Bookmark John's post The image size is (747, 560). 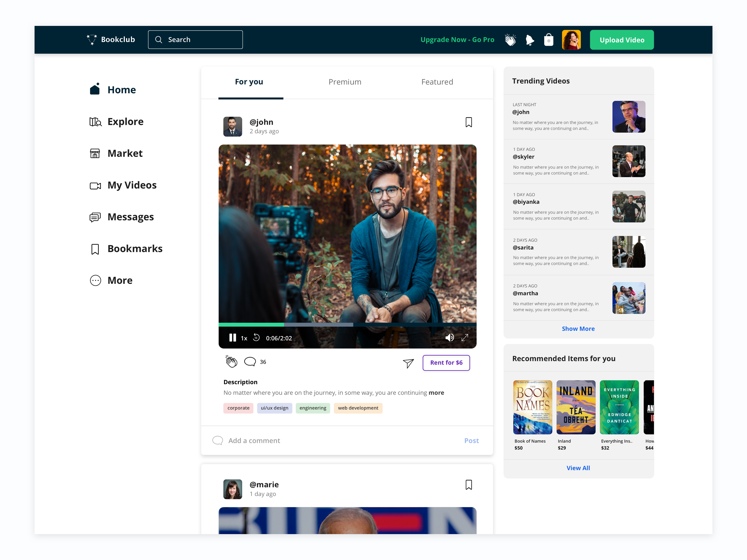[x=469, y=122]
